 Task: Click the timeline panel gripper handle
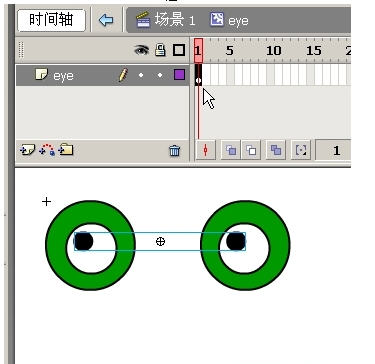21,50
